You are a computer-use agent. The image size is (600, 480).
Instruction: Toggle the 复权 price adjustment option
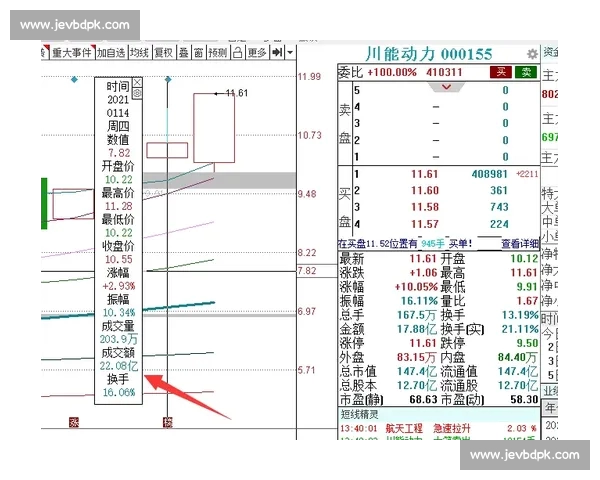coord(163,52)
